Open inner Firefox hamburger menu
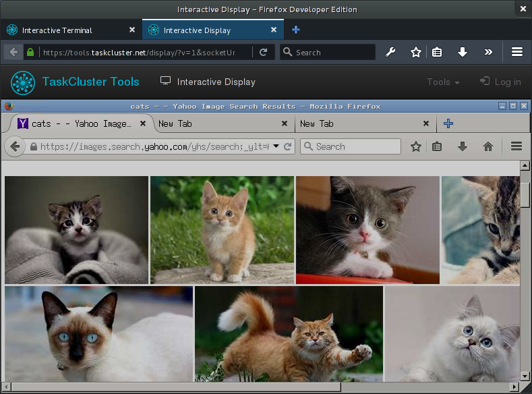532x394 pixels. 516,146
